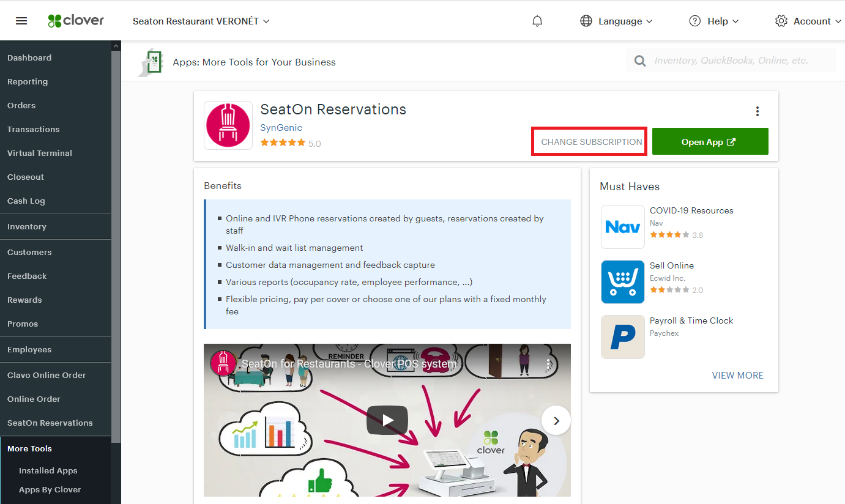Image resolution: width=845 pixels, height=504 pixels.
Task: Open the video's three-dot menu
Action: 548,363
